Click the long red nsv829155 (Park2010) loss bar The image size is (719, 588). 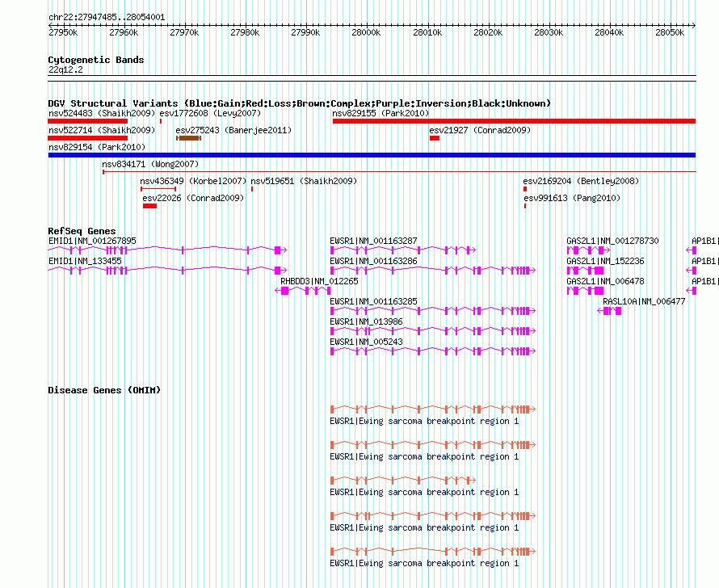[514, 121]
